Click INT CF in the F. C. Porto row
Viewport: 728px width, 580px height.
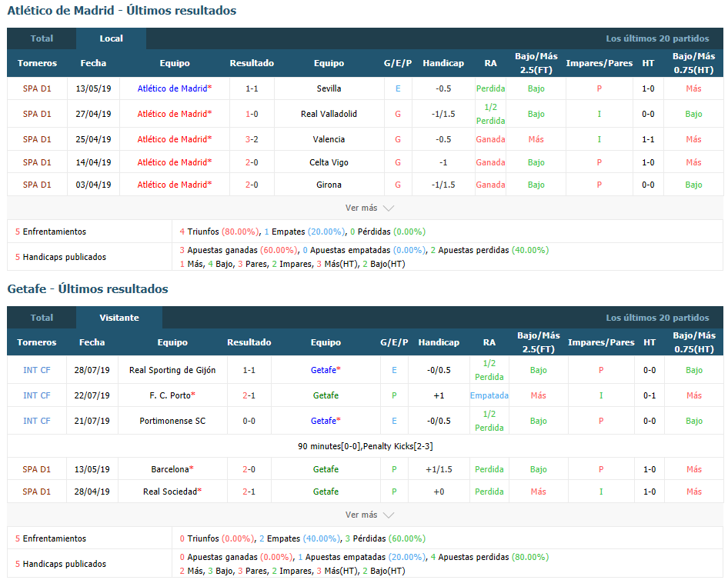coord(37,395)
